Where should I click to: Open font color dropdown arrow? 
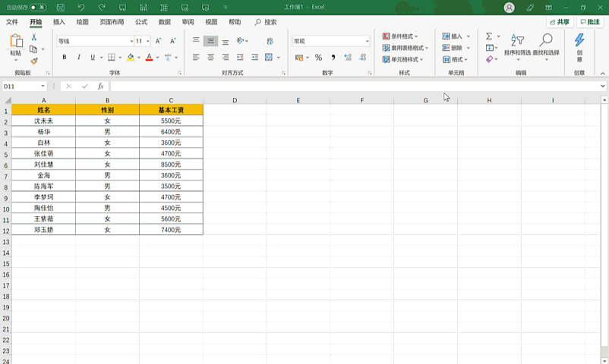click(157, 58)
